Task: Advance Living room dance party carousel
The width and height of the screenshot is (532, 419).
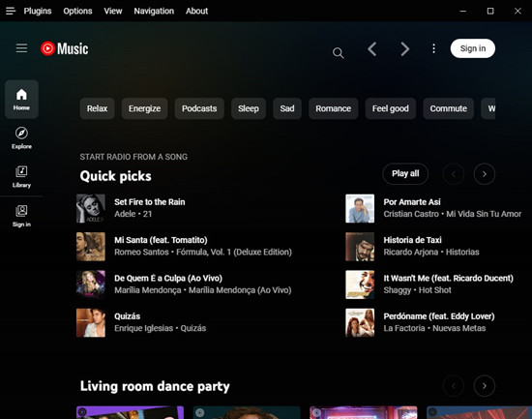Action: (485, 386)
